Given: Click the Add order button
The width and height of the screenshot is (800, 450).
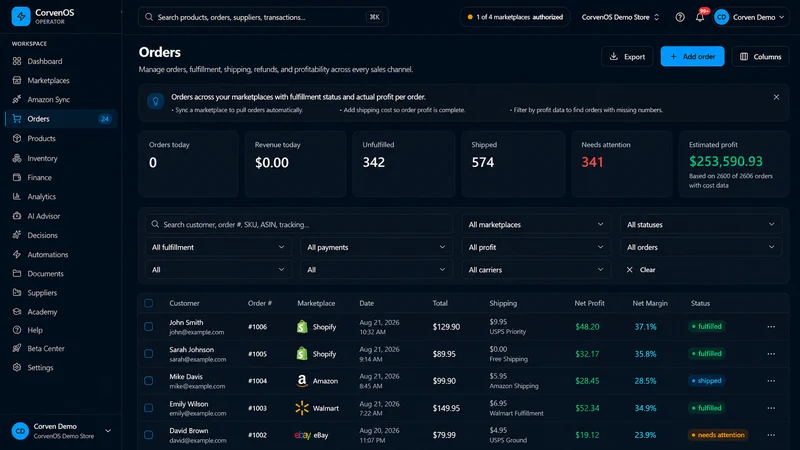Looking at the screenshot, I should [692, 57].
